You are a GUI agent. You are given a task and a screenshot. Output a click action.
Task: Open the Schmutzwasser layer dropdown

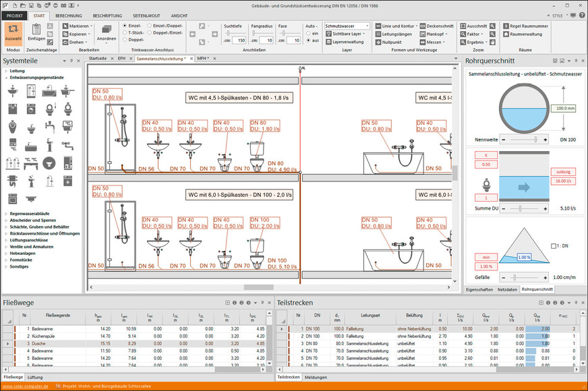click(x=347, y=26)
